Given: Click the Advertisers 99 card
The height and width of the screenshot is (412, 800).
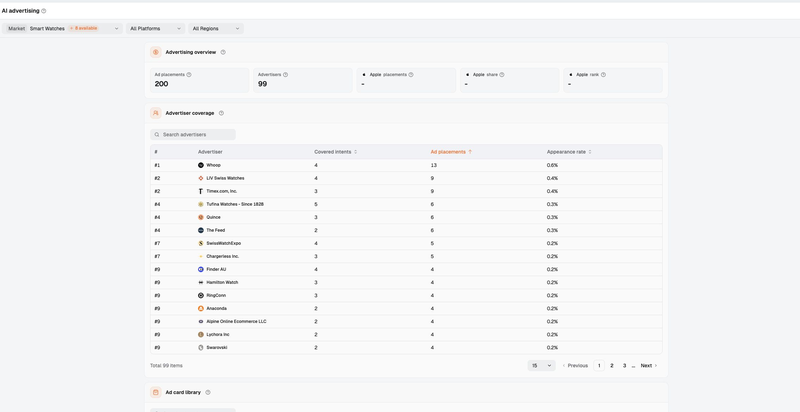Looking at the screenshot, I should 303,80.
